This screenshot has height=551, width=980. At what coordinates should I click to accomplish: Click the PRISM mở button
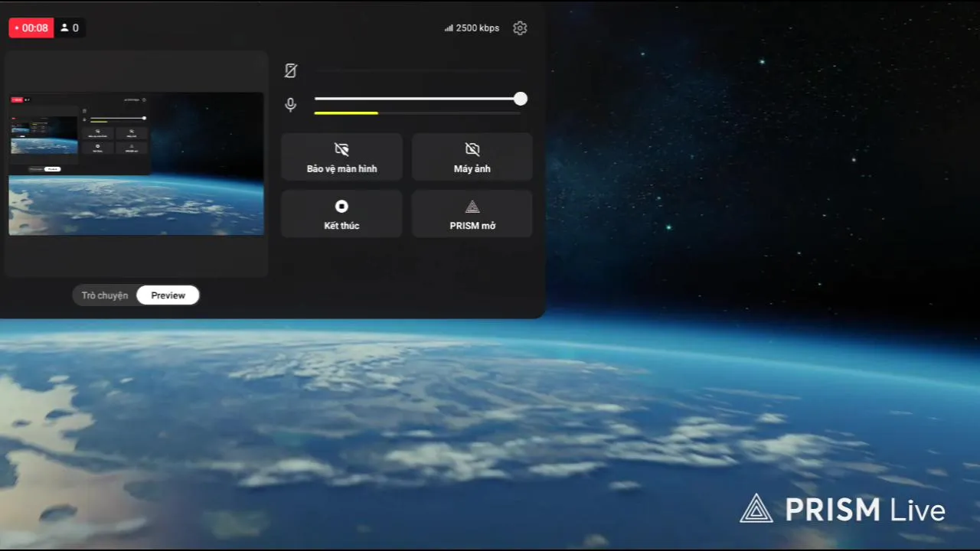click(x=472, y=214)
